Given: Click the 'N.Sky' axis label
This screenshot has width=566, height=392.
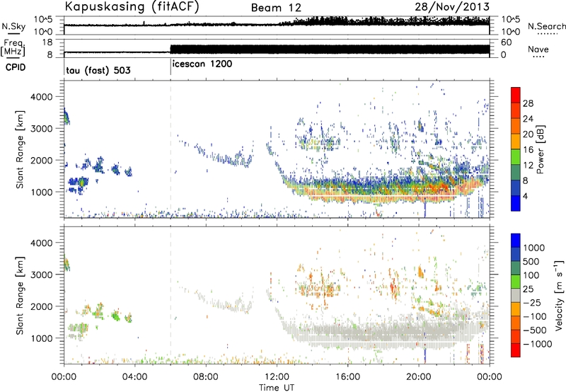Looking at the screenshot, I should click(x=13, y=27).
